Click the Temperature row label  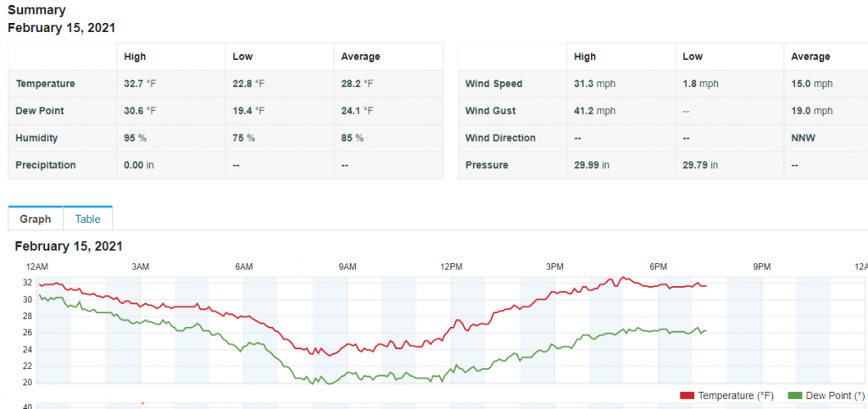coord(46,84)
